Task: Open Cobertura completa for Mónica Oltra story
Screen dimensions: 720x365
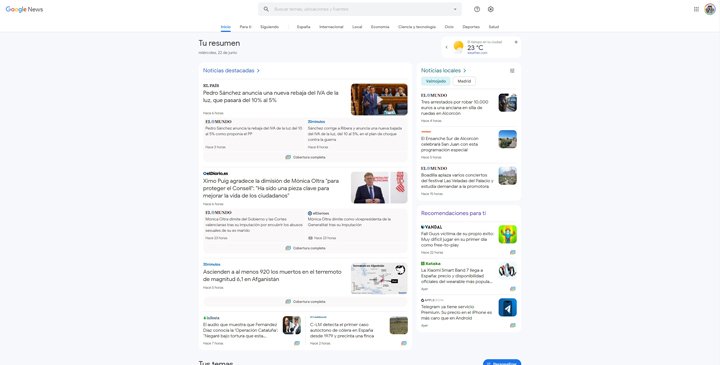Action: tap(305, 248)
